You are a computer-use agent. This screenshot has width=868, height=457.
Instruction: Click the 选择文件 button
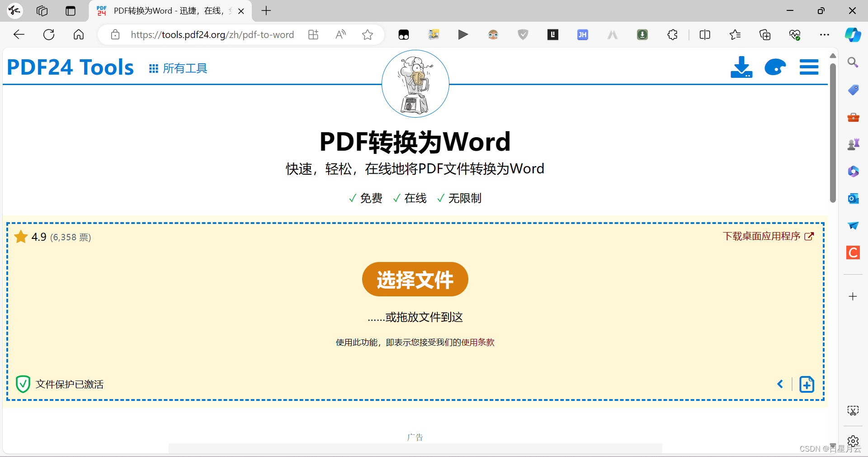pos(415,279)
